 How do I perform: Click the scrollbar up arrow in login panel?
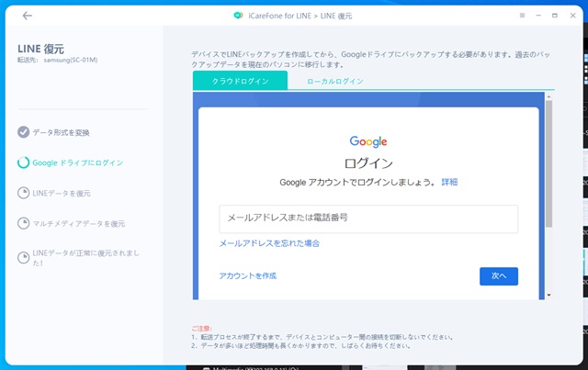click(548, 96)
